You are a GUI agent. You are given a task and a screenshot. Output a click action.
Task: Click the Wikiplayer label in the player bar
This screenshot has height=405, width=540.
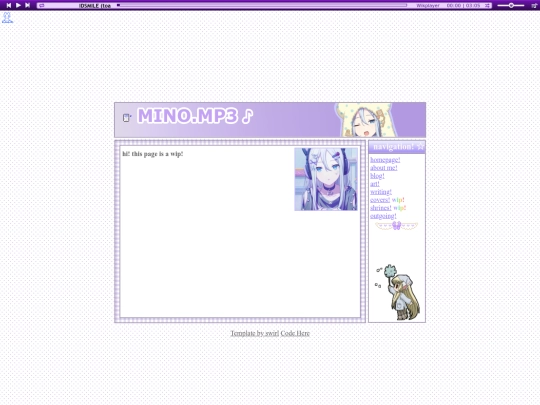[x=428, y=6]
